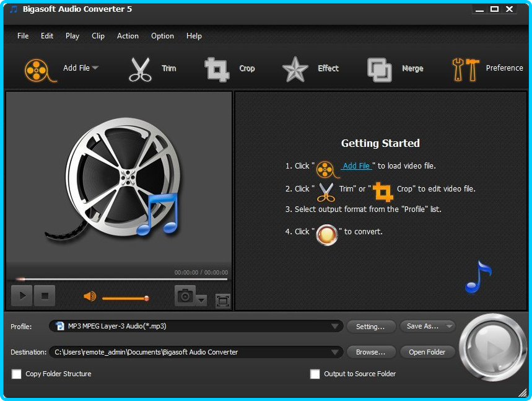Check Output to Source Folder
The height and width of the screenshot is (401, 532).
tap(315, 374)
